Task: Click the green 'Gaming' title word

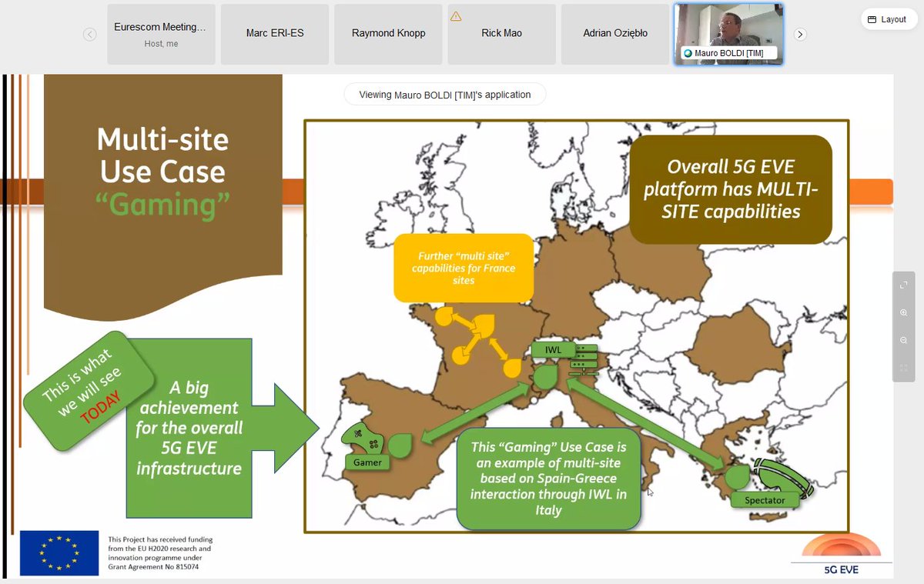Action: [x=162, y=205]
